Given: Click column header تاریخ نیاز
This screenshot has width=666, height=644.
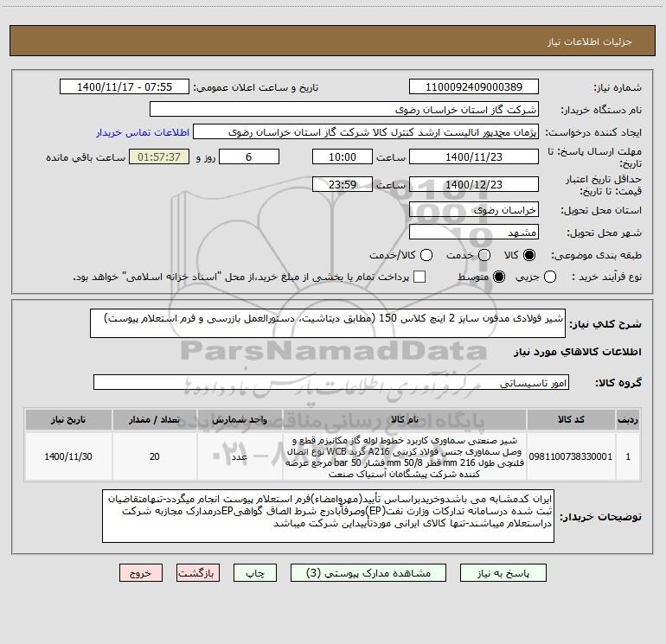Looking at the screenshot, I should tap(68, 419).
